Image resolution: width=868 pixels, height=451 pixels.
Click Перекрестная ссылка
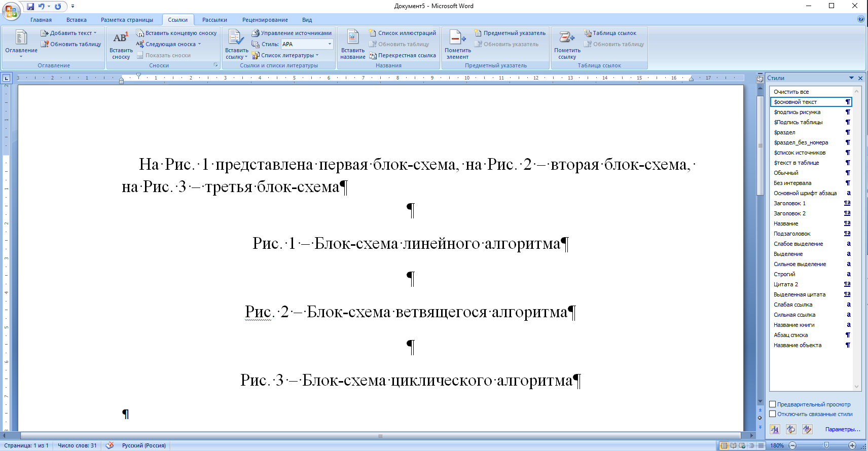pyautogui.click(x=403, y=55)
